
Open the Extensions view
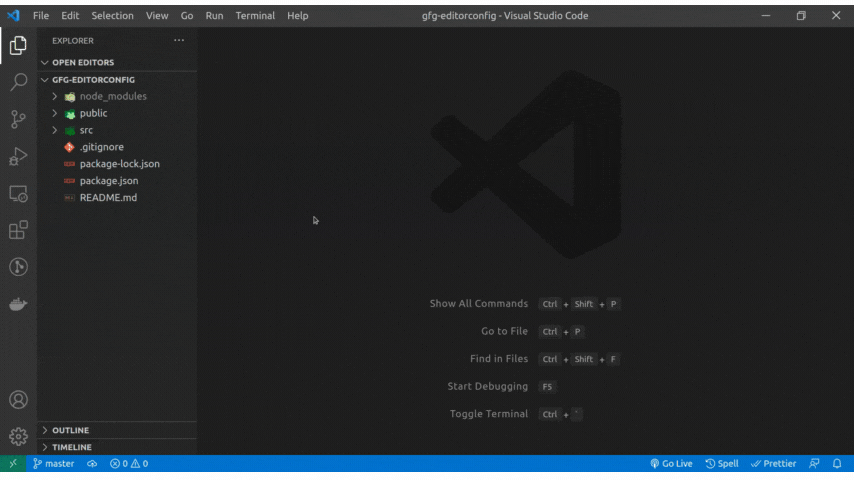coord(18,230)
